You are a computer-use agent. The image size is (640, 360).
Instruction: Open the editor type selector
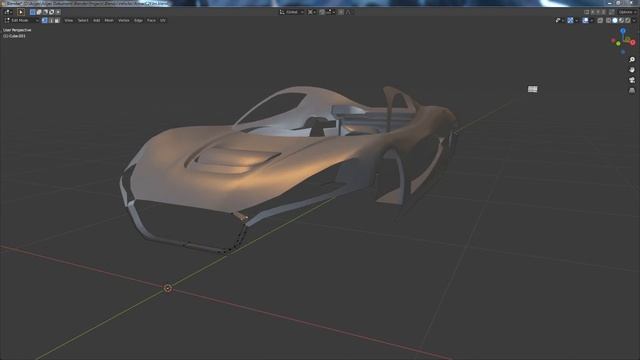click(8, 12)
